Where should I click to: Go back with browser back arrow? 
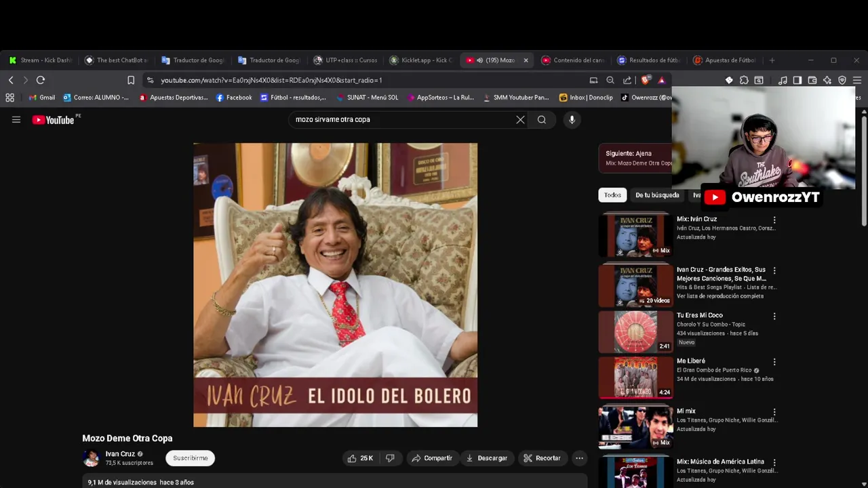[x=11, y=80]
